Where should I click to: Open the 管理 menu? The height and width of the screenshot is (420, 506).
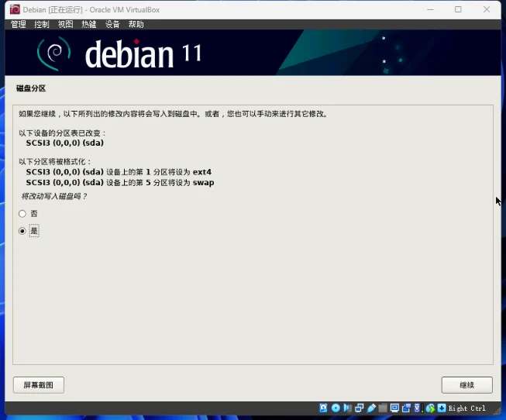[x=19, y=24]
